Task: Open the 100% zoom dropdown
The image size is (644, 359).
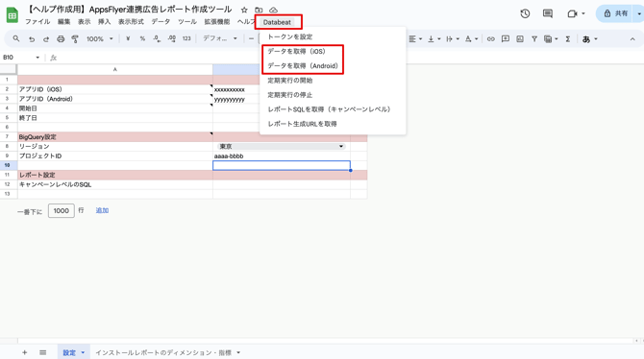Action: point(99,39)
